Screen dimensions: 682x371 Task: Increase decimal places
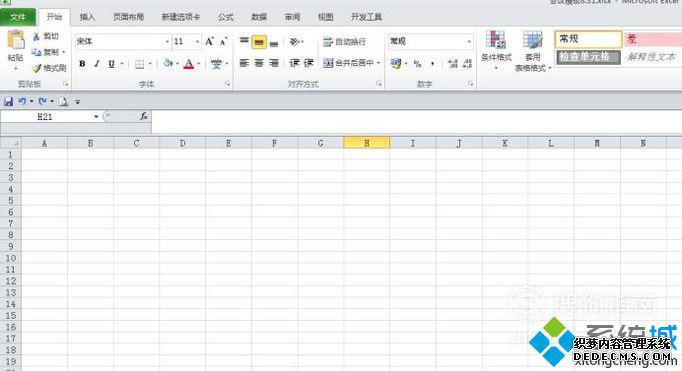click(x=453, y=64)
